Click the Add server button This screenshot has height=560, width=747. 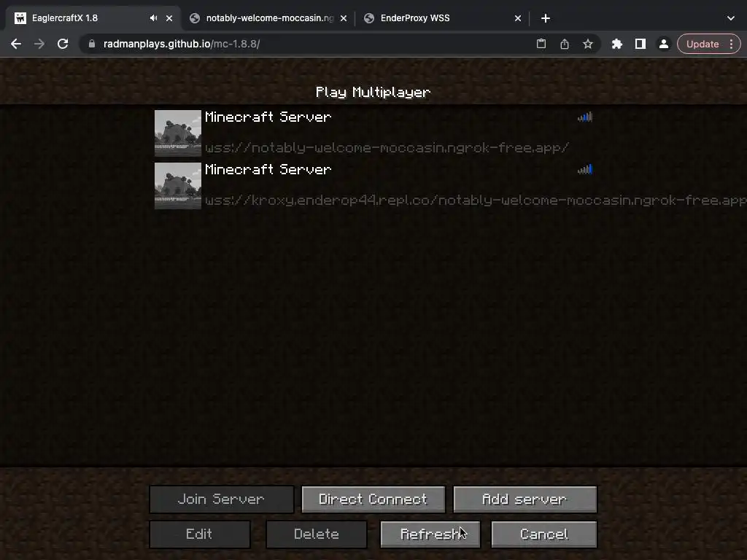[x=525, y=499]
